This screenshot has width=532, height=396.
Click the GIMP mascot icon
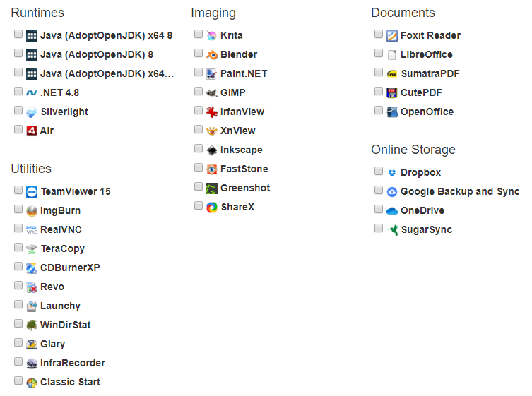(212, 92)
